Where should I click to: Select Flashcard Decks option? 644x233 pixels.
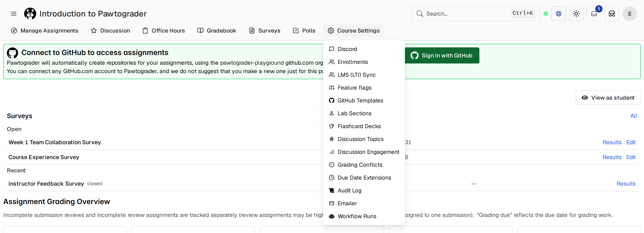point(364,126)
